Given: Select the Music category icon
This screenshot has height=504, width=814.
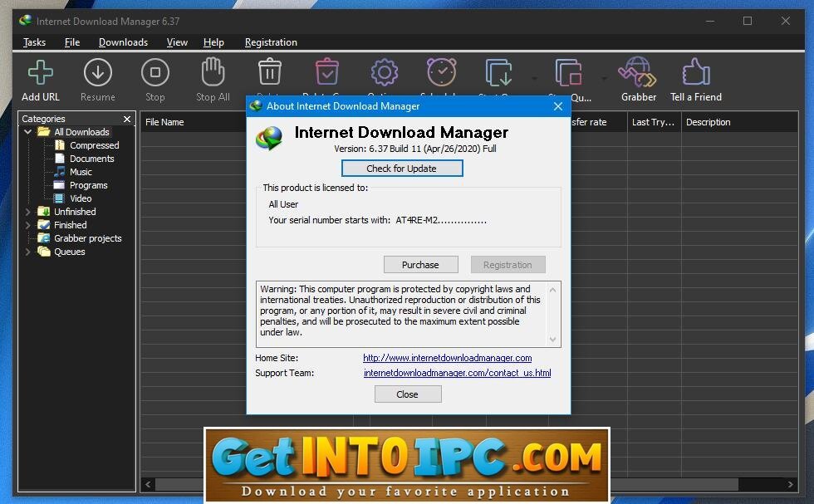Looking at the screenshot, I should pos(60,172).
